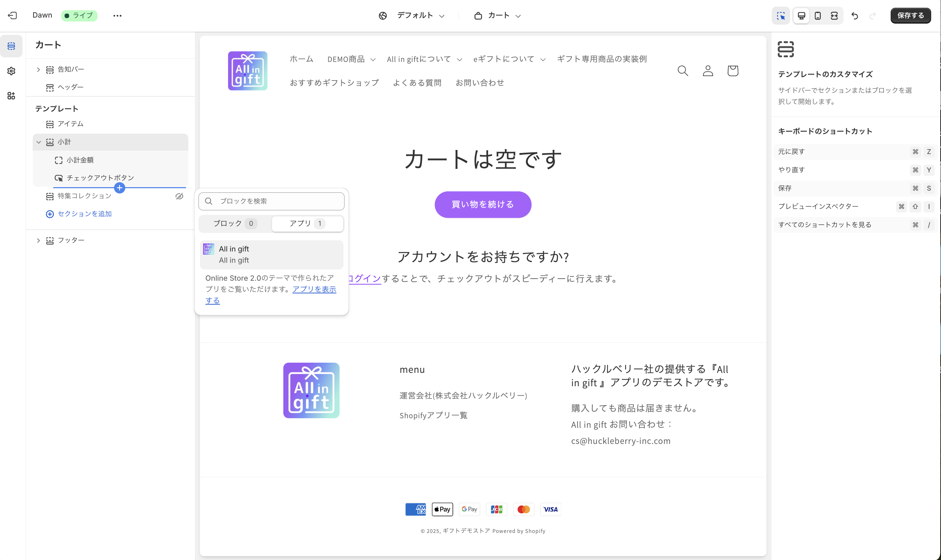The height and width of the screenshot is (560, 941).
Task: Open the app embeds sidebar icon
Action: point(11,95)
